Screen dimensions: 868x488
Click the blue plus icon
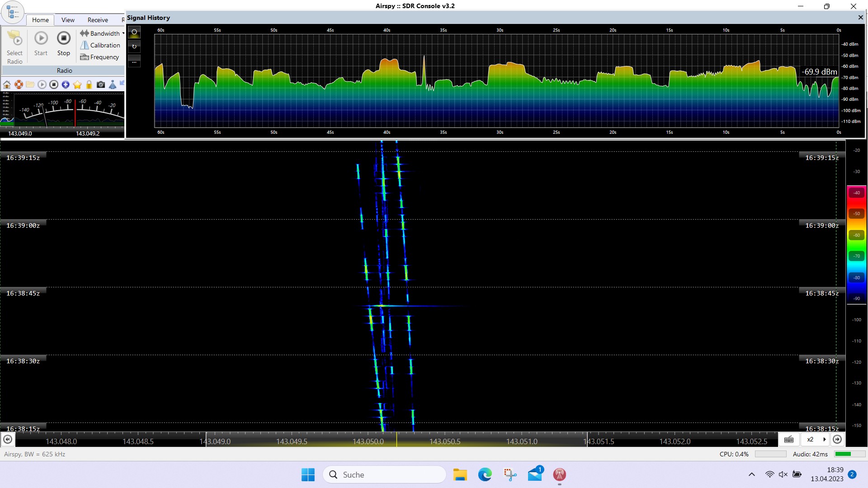point(66,84)
